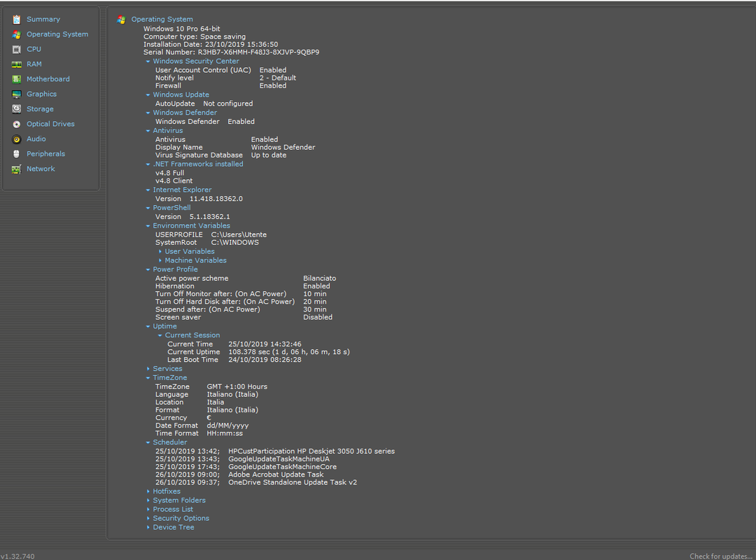Click the AutoUpdate Not configured row

click(204, 104)
